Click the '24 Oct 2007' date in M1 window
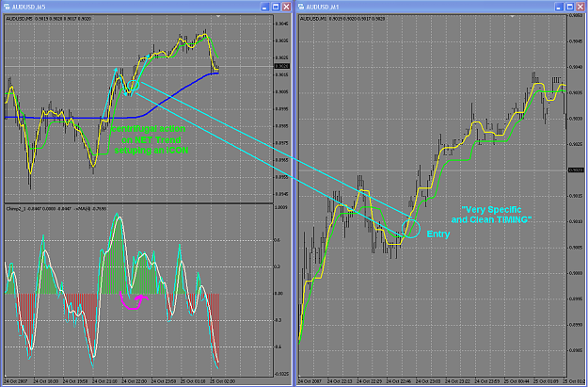Viewport: 588px width, 387px height. coord(310,381)
